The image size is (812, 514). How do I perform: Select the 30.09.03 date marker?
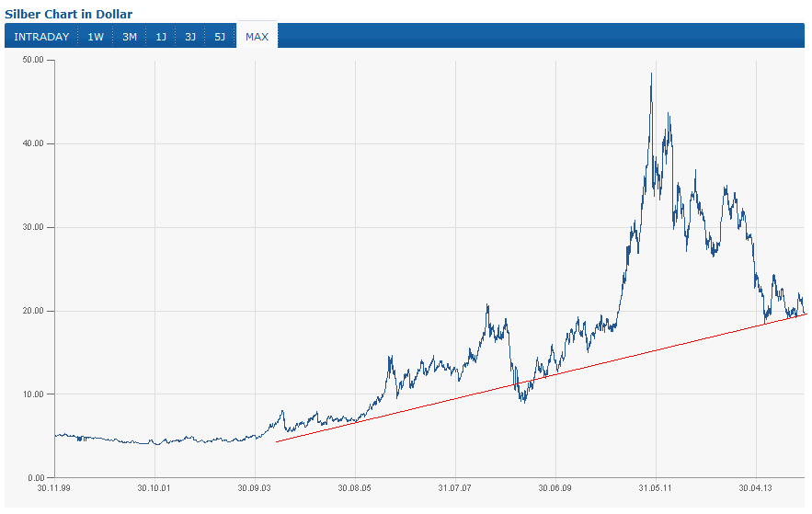click(x=255, y=489)
